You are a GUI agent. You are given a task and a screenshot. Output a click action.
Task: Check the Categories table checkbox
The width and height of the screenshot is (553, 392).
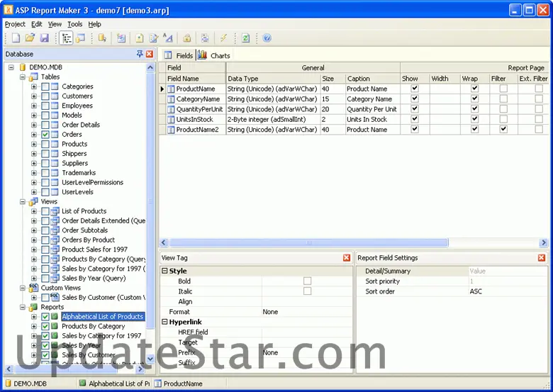click(45, 86)
